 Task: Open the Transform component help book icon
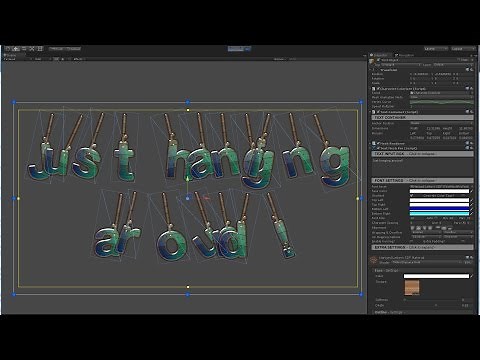pyautogui.click(x=467, y=70)
